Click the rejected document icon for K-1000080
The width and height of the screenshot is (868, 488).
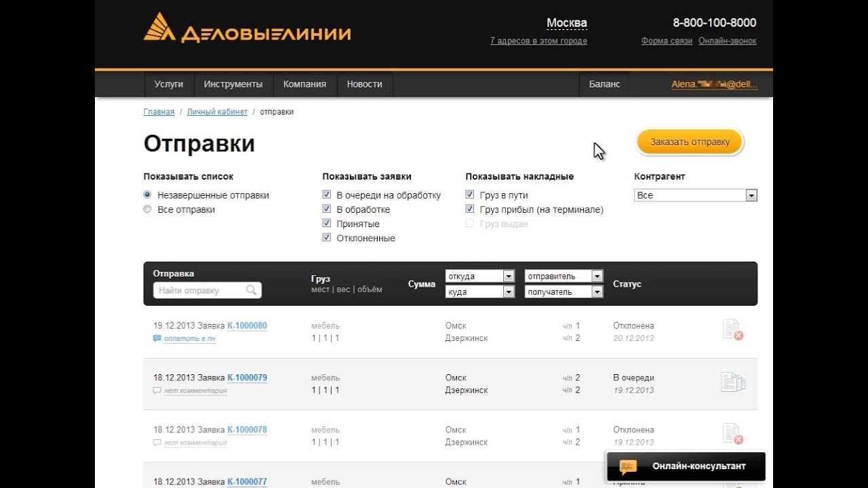[732, 330]
